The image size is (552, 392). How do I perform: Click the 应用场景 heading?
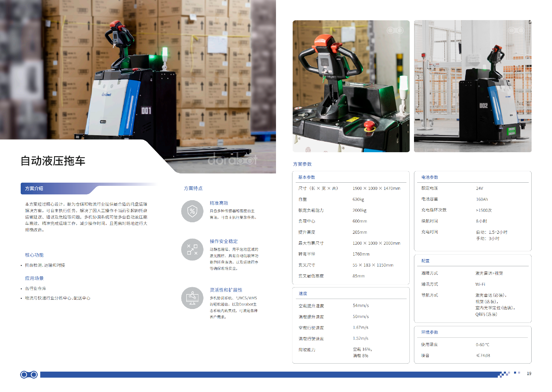pyautogui.click(x=34, y=278)
